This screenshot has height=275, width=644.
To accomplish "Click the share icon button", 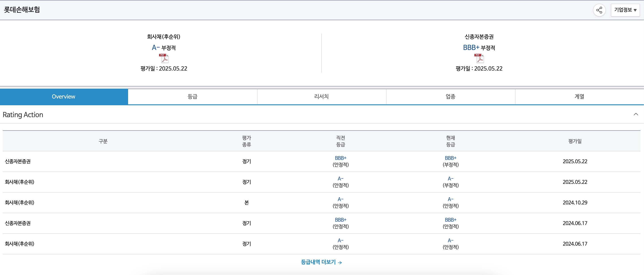I will [x=599, y=10].
